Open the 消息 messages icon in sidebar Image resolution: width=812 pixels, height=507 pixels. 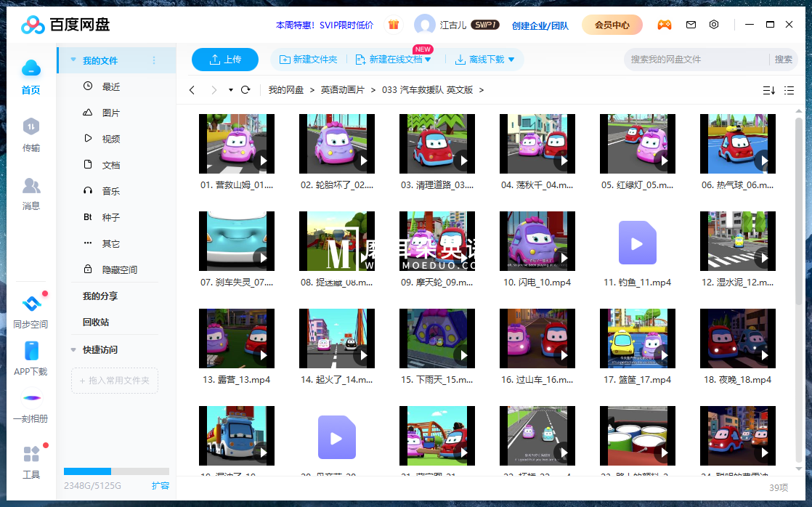click(x=31, y=186)
